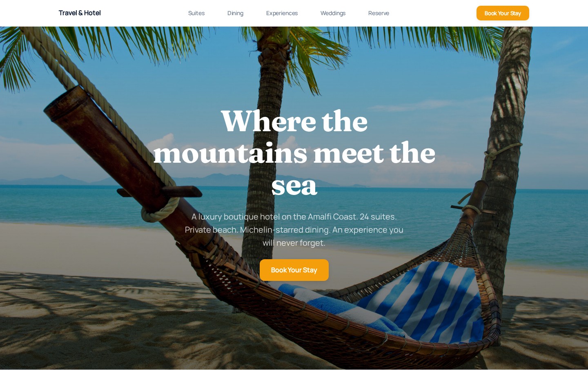Viewport: 588px width, 370px height.
Task: Click the Travel & Hotel logo
Action: coord(80,13)
